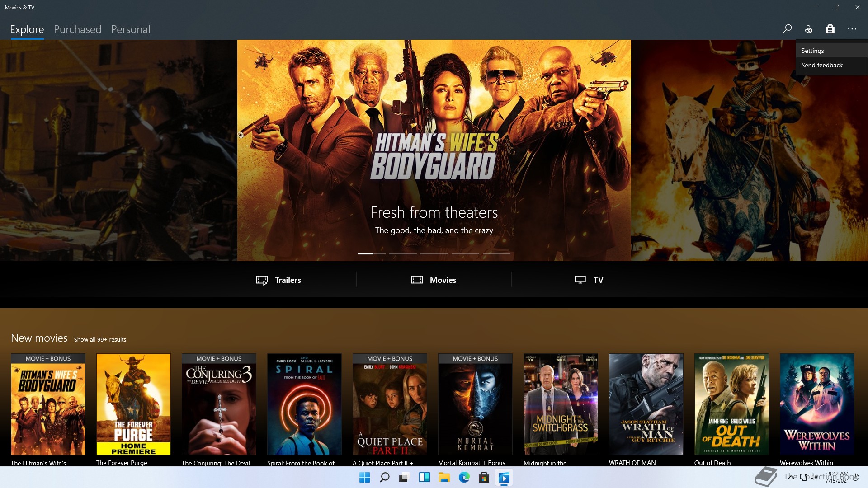Open the New movies section heading

pyautogui.click(x=39, y=338)
